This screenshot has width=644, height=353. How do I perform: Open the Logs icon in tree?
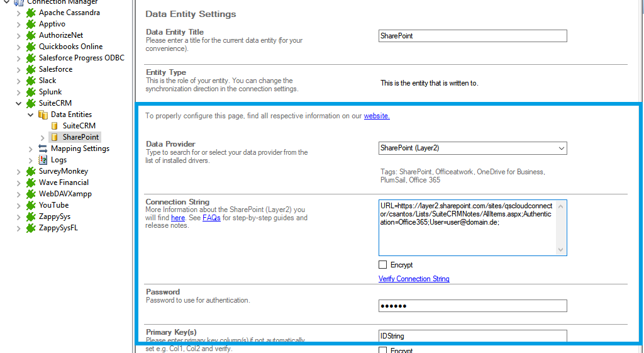tap(43, 160)
